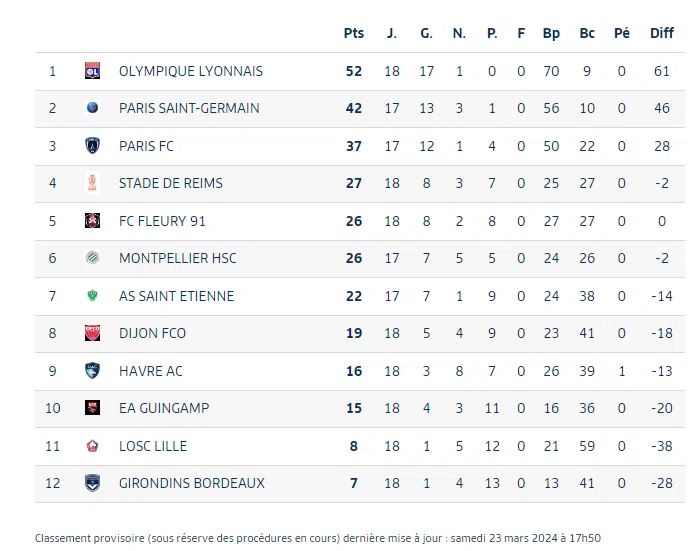696x551 pixels.
Task: Click the EA Guingamp logo
Action: (x=93, y=408)
